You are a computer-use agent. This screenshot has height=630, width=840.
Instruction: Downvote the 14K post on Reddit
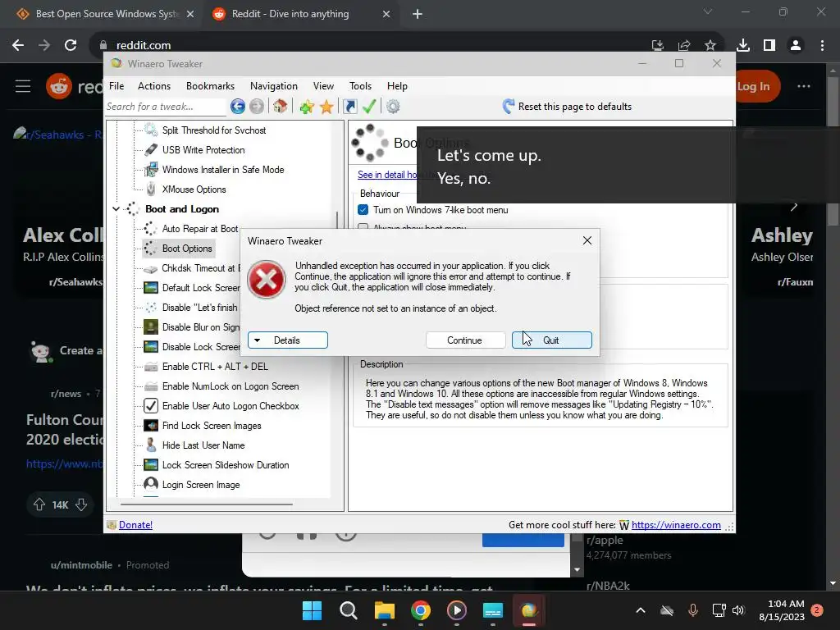[81, 504]
